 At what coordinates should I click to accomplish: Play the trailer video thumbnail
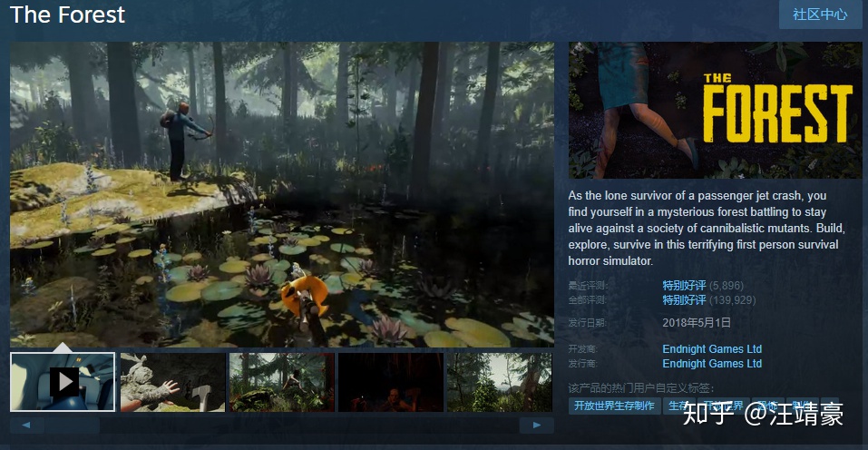(x=63, y=382)
